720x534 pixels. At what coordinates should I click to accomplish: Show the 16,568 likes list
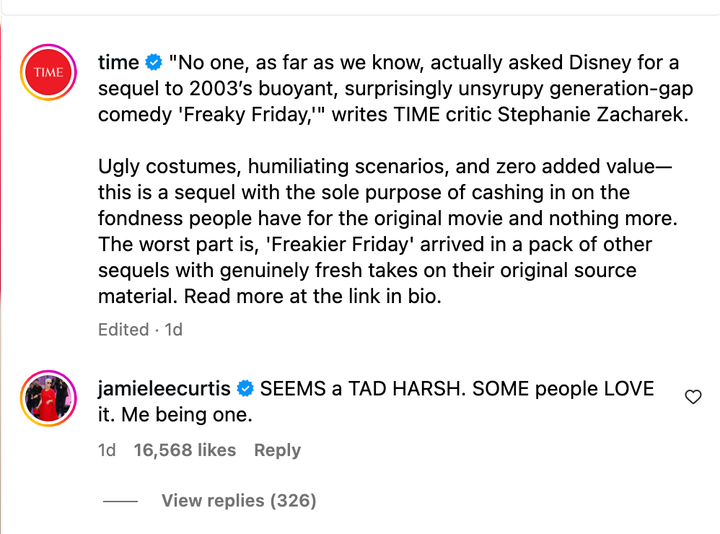click(x=184, y=450)
